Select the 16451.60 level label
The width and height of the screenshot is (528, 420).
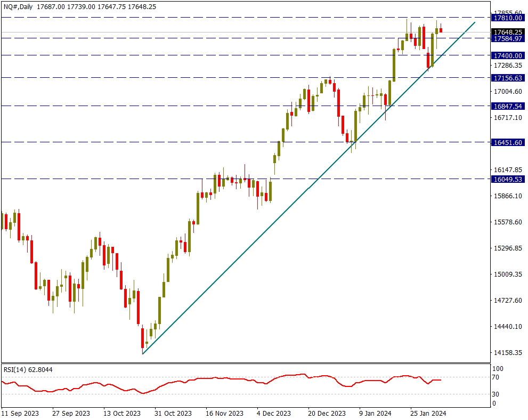(x=508, y=143)
